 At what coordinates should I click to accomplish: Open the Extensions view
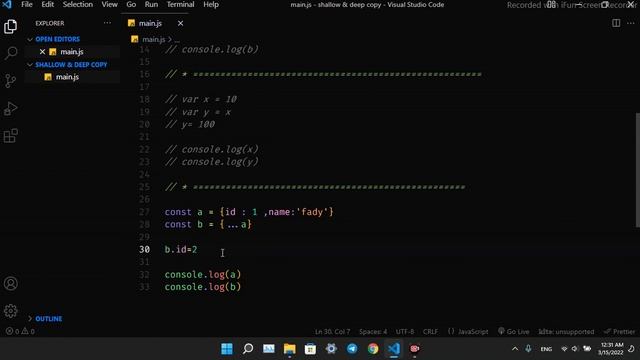coord(11,136)
